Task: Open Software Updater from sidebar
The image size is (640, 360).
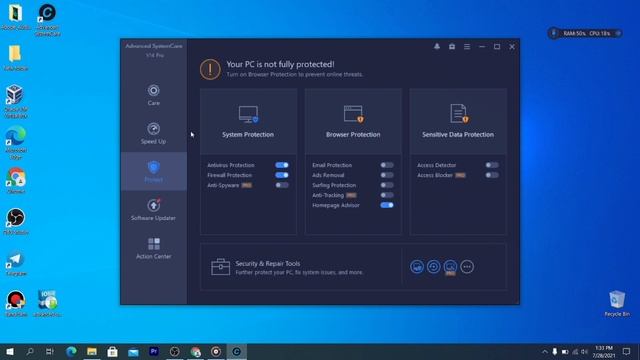Action: click(x=153, y=210)
